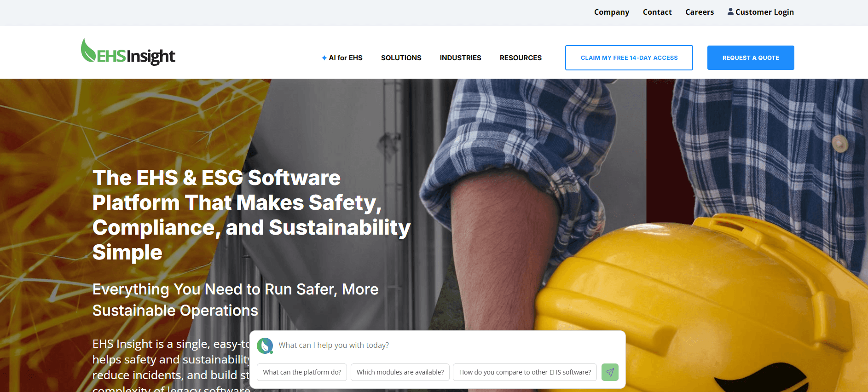Image resolution: width=868 pixels, height=392 pixels.
Task: Click Claim My Free 14-Day Access button
Action: click(629, 58)
